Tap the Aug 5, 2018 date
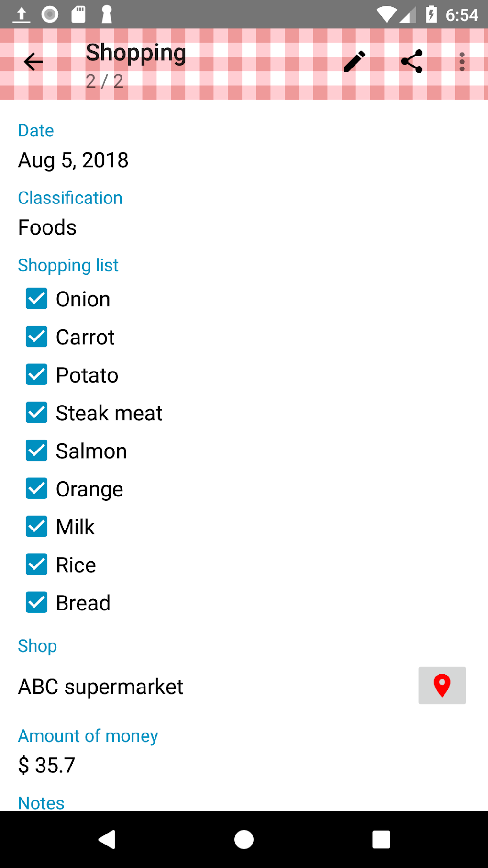 pos(73,160)
